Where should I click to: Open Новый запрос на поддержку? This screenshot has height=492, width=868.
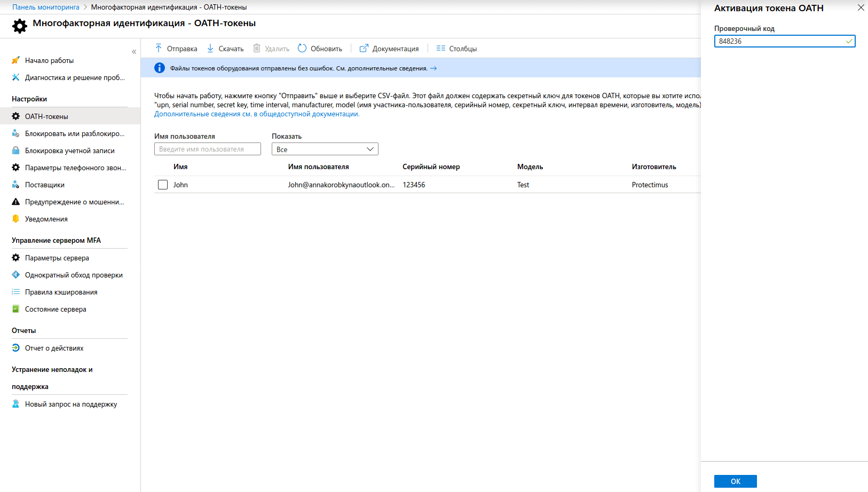71,404
